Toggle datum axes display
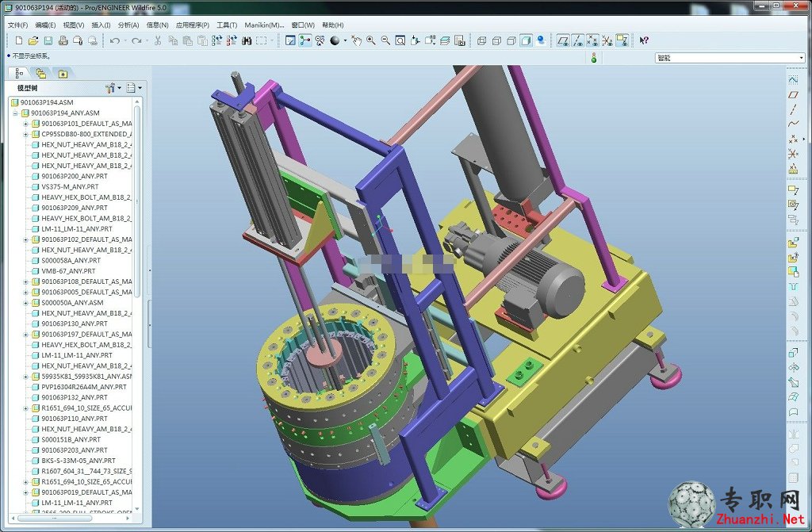Viewport: 812px width, 532px height. [578, 40]
